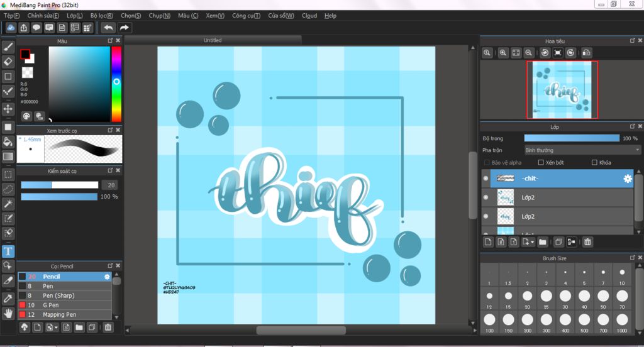Screen dimensions: 644x347
Task: Create a new layer with layer panel icon
Action: click(488, 242)
